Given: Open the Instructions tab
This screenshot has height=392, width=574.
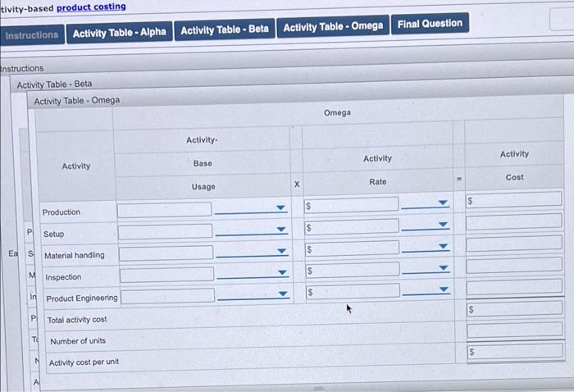Looking at the screenshot, I should (x=32, y=35).
